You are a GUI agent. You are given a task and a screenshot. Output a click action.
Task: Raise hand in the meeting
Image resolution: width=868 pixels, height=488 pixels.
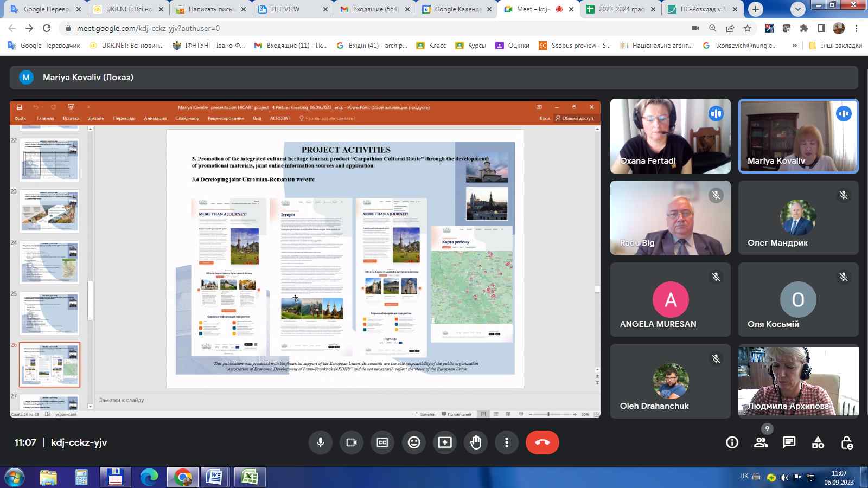[476, 442]
